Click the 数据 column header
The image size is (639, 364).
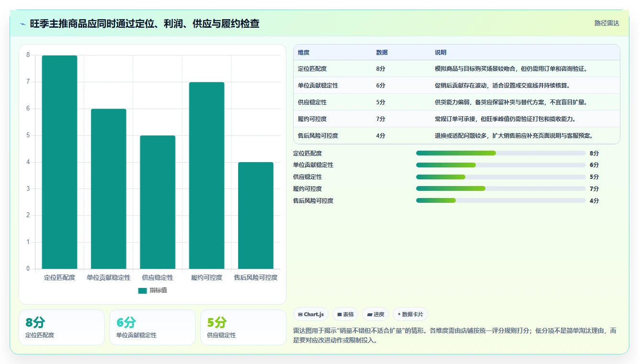382,52
